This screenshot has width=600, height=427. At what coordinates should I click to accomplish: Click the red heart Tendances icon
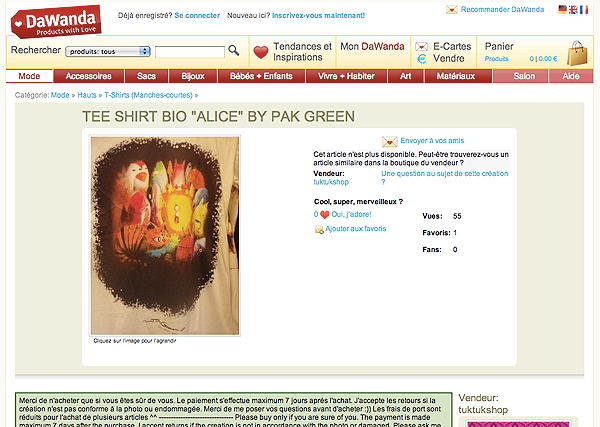coord(261,52)
